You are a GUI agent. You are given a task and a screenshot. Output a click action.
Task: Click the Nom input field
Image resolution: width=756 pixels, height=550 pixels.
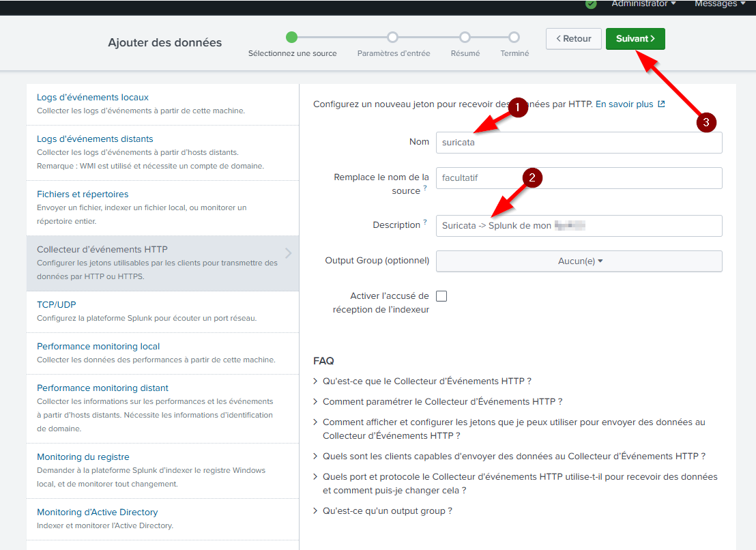[x=579, y=143]
